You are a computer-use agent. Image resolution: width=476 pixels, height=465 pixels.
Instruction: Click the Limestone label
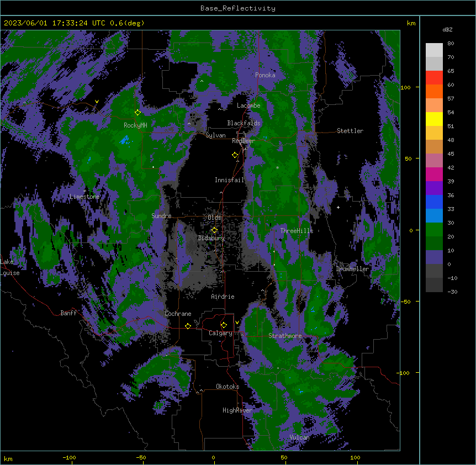[84, 197]
